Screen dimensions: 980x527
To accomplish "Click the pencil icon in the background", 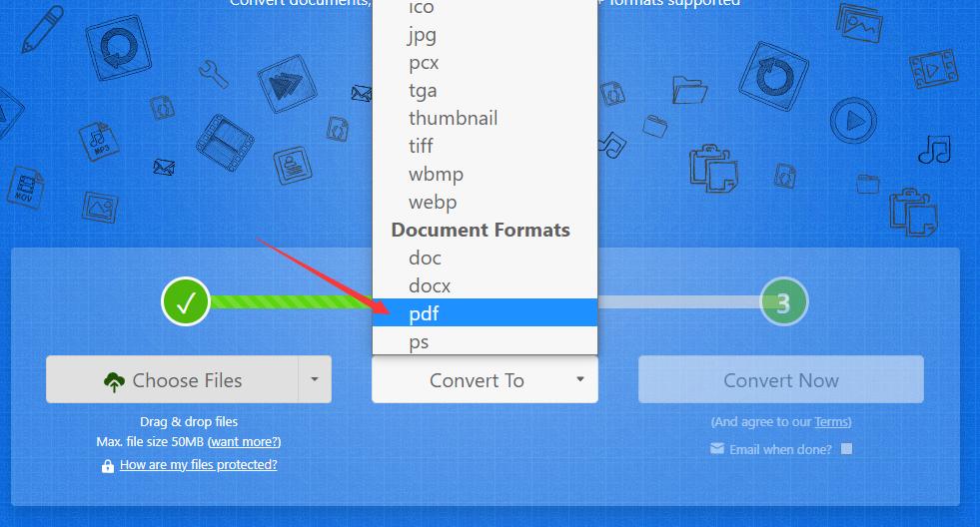I will coord(42,29).
